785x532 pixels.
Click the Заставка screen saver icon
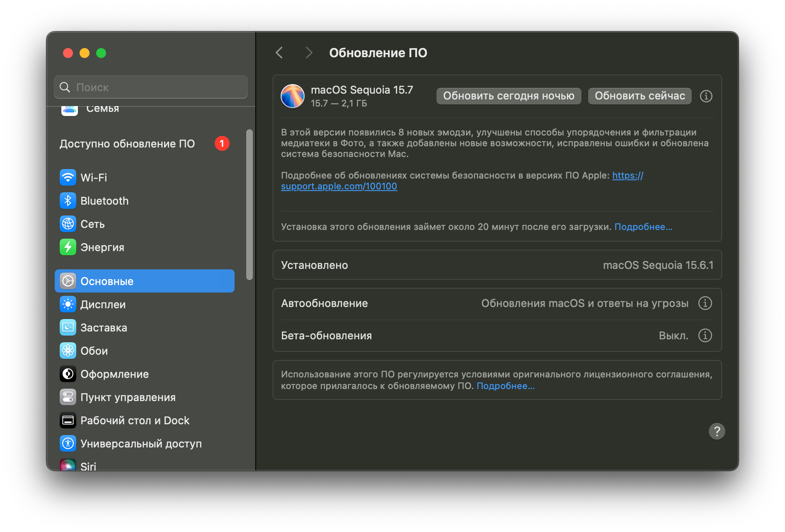point(68,327)
